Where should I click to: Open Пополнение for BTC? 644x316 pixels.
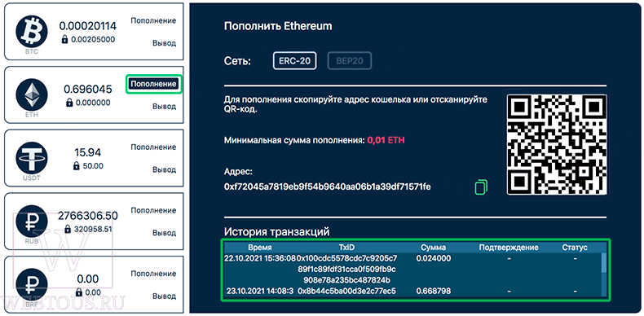(x=153, y=20)
